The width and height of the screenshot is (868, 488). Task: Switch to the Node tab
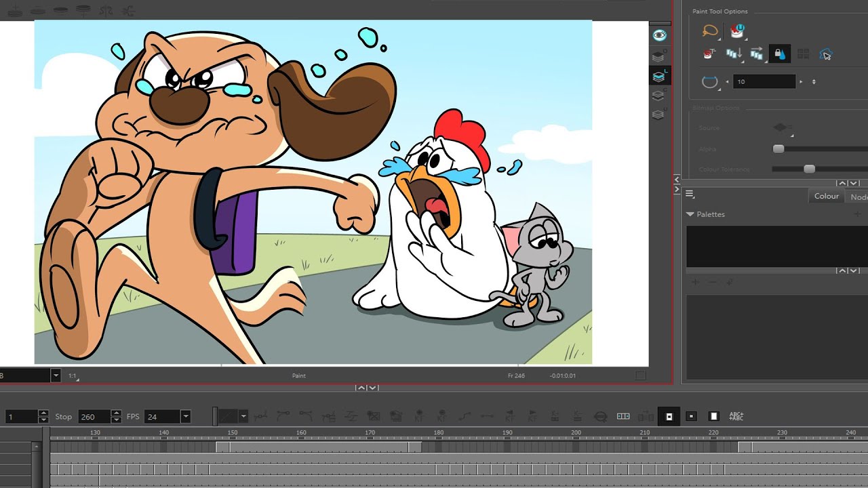click(x=859, y=197)
